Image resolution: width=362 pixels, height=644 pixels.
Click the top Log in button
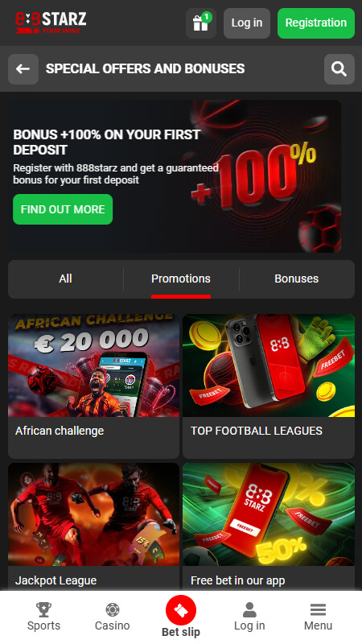(247, 23)
